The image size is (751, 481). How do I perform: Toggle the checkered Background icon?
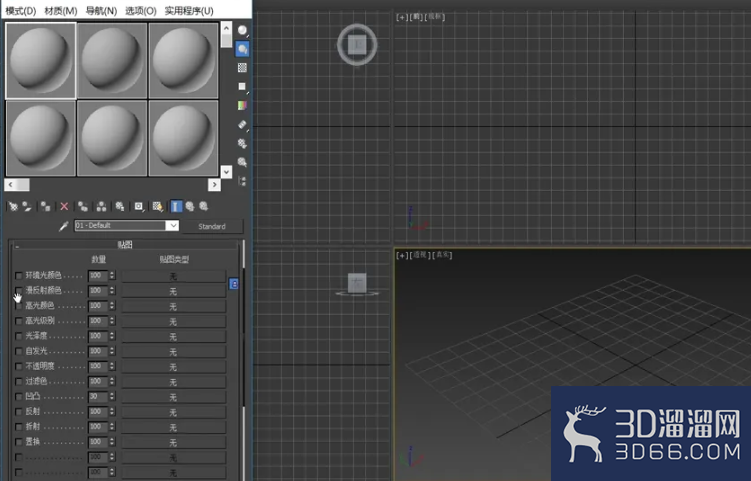[x=242, y=68]
